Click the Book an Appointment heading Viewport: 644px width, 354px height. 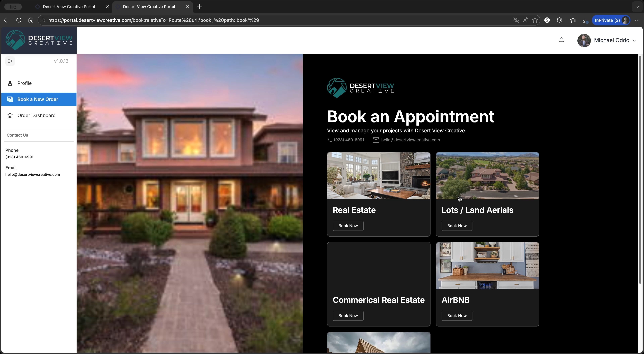tap(411, 117)
